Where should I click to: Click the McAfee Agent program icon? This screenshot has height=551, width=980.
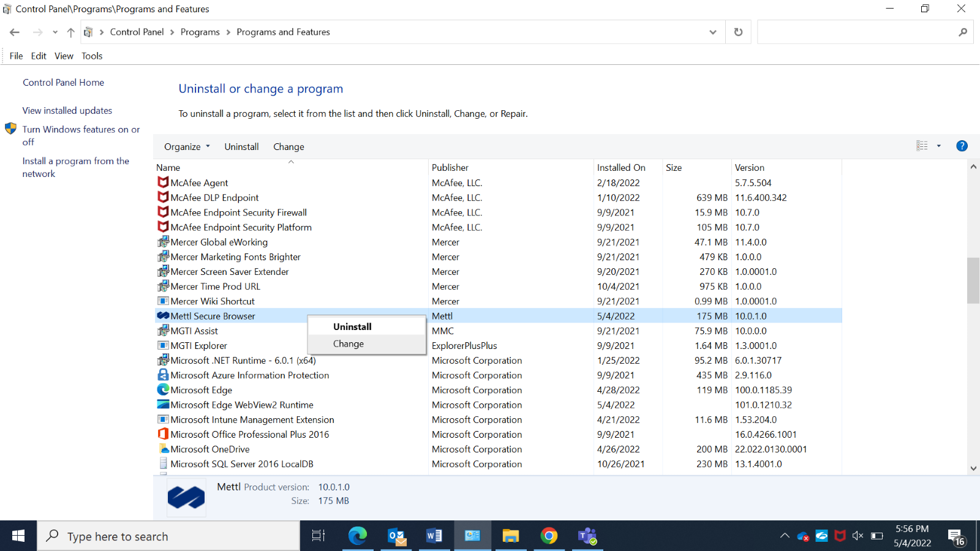[163, 182]
